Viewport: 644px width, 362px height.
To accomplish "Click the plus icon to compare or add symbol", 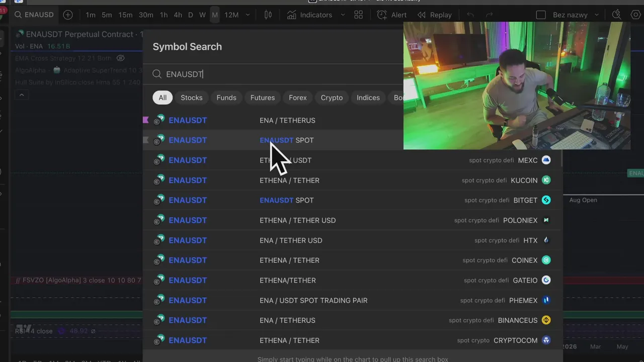I will point(68,15).
